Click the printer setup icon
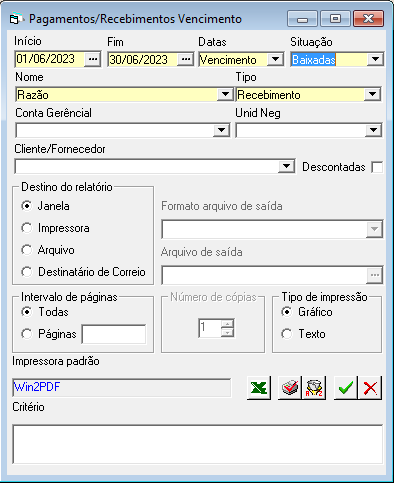The height and width of the screenshot is (483, 394). tap(290, 388)
